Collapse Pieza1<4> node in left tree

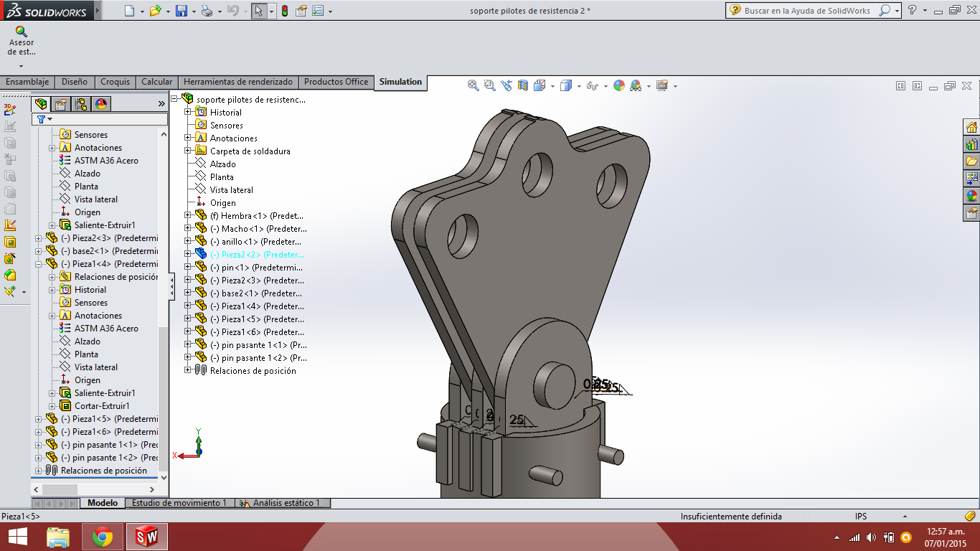click(39, 264)
